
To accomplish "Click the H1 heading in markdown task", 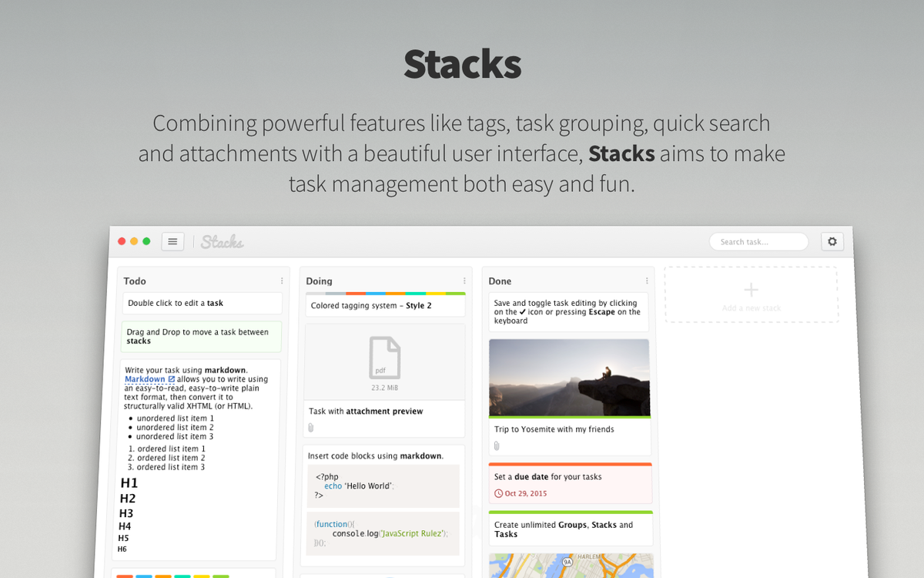I will point(129,483).
